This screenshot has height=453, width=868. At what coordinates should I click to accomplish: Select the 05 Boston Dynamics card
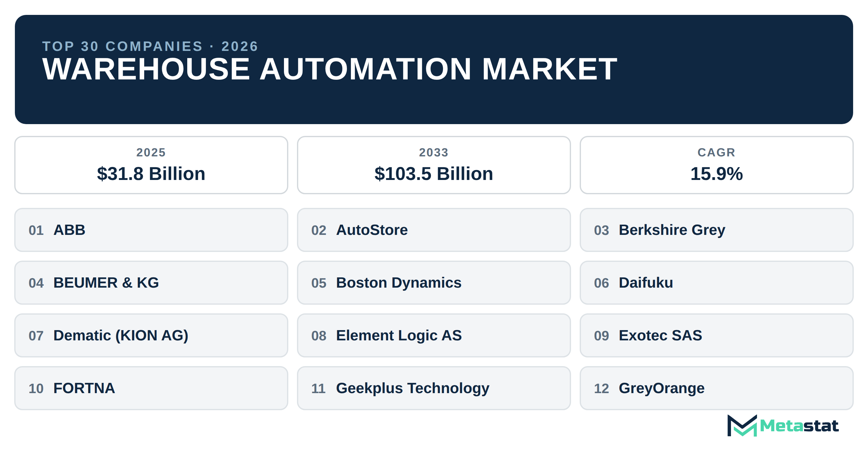[x=434, y=283]
